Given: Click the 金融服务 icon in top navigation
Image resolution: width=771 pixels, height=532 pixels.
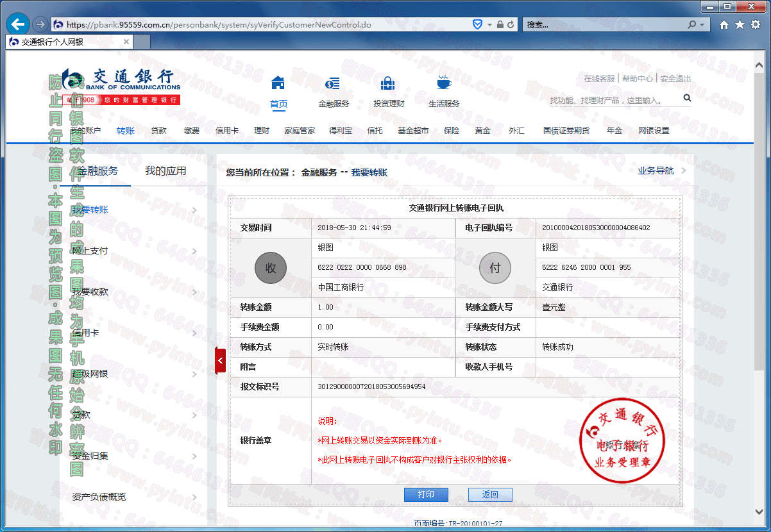Looking at the screenshot, I should (333, 83).
